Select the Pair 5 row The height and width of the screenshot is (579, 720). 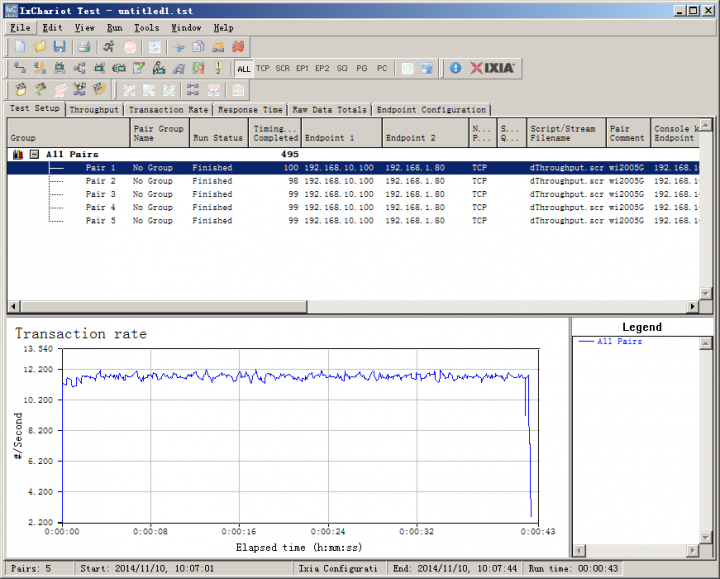[353, 221]
